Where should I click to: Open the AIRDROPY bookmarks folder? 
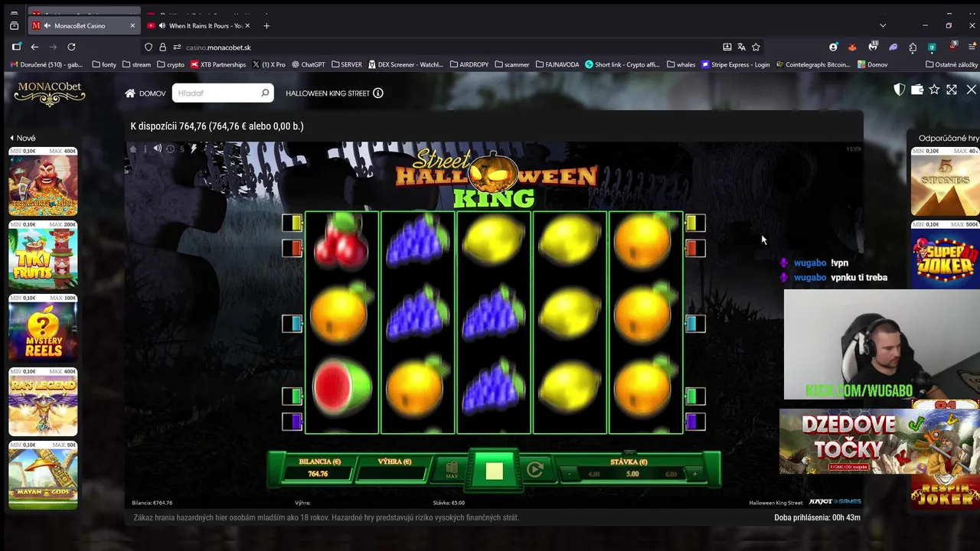coord(469,64)
